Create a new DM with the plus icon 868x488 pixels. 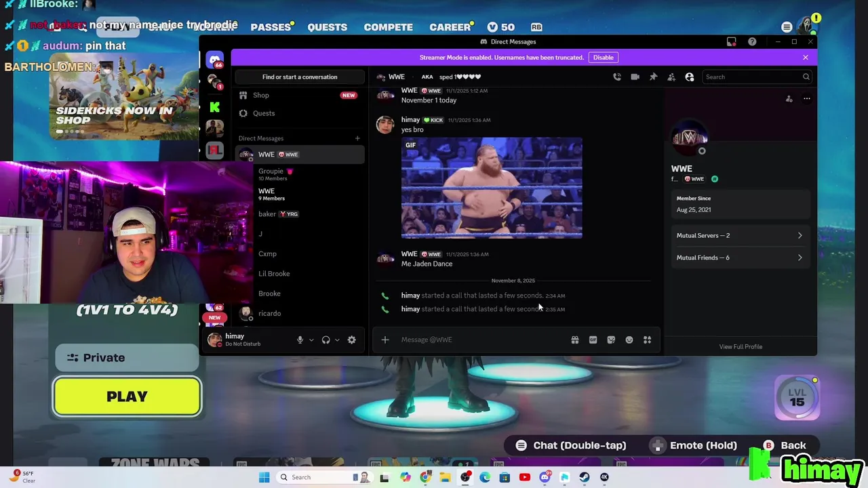(x=357, y=138)
